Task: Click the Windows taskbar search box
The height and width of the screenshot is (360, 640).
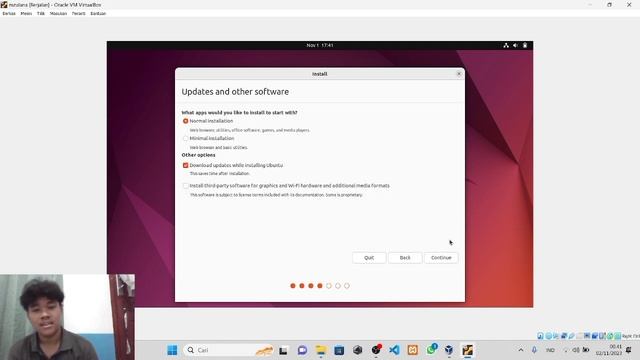Action: point(229,350)
